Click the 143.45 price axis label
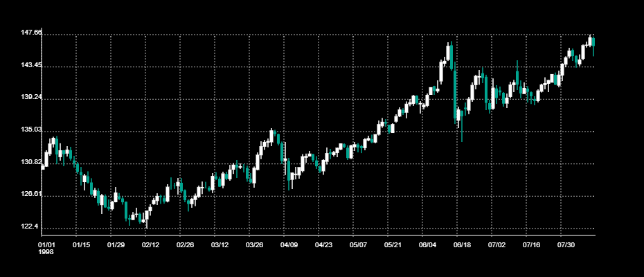Screen dimensions: 644x277 (31, 65)
